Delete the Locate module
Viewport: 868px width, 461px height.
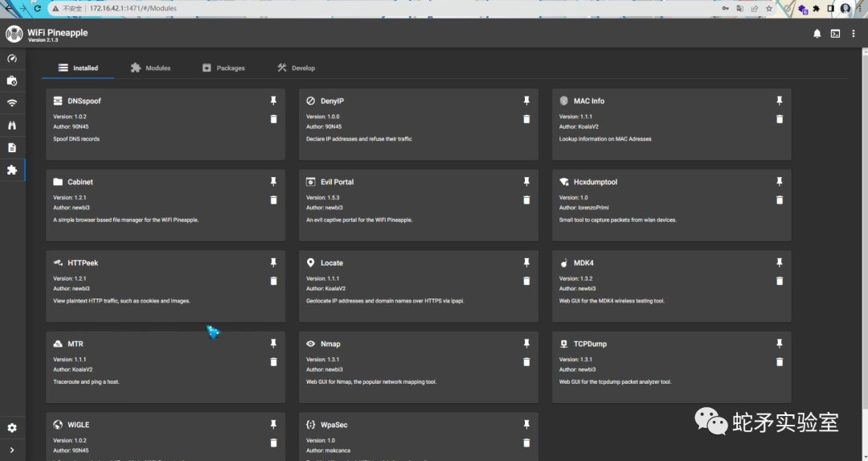[x=526, y=281]
